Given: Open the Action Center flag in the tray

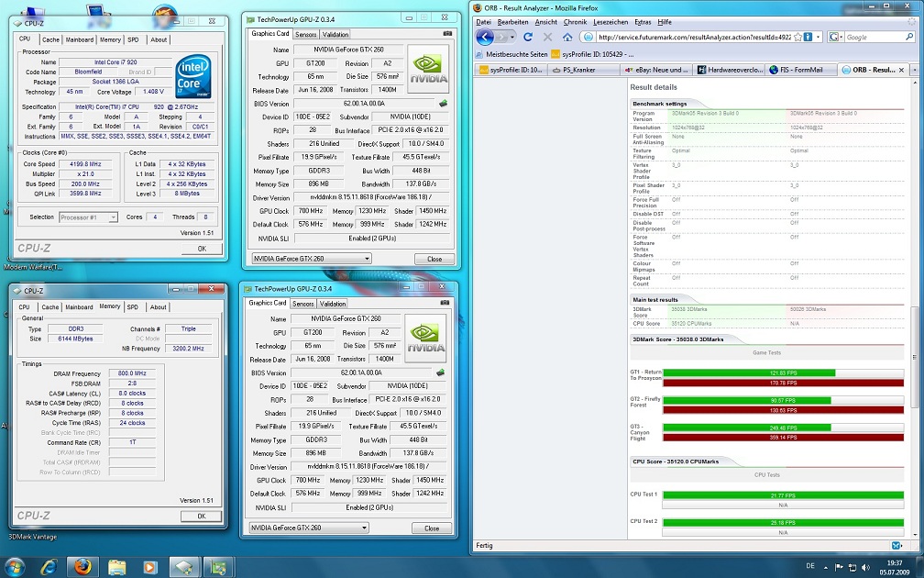Looking at the screenshot, I should click(839, 567).
